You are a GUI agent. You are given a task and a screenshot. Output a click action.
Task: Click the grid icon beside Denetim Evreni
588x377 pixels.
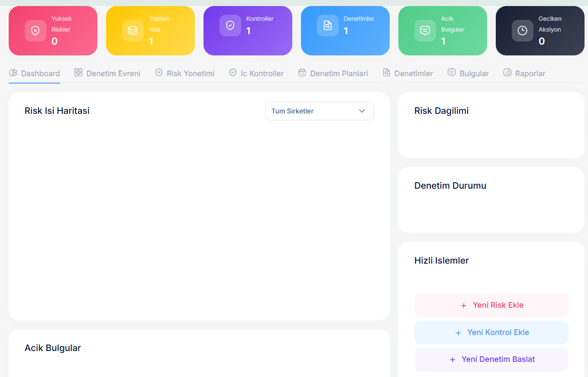tap(78, 73)
